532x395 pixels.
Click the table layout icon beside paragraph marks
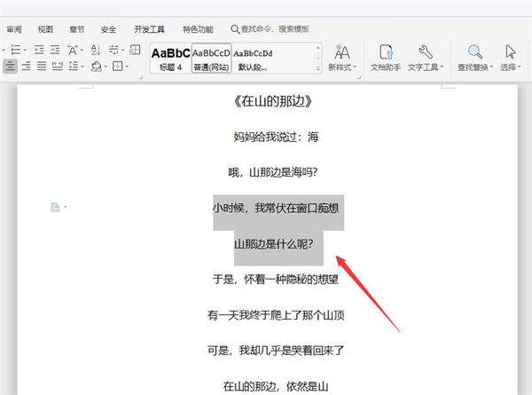(x=135, y=50)
